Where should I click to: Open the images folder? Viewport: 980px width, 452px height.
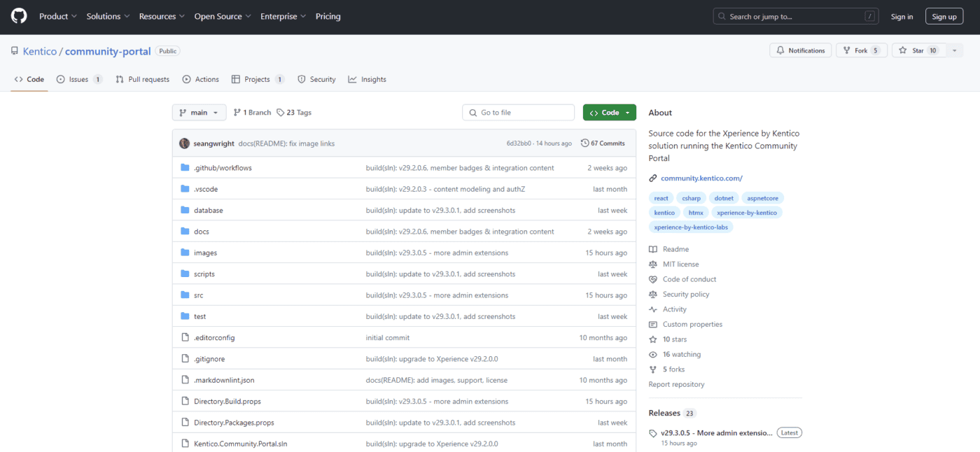point(205,253)
